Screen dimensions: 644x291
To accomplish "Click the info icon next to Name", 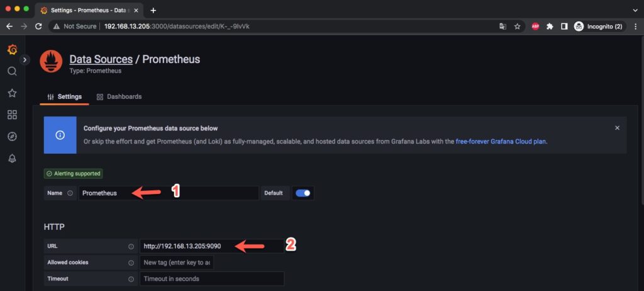I will coord(70,193).
